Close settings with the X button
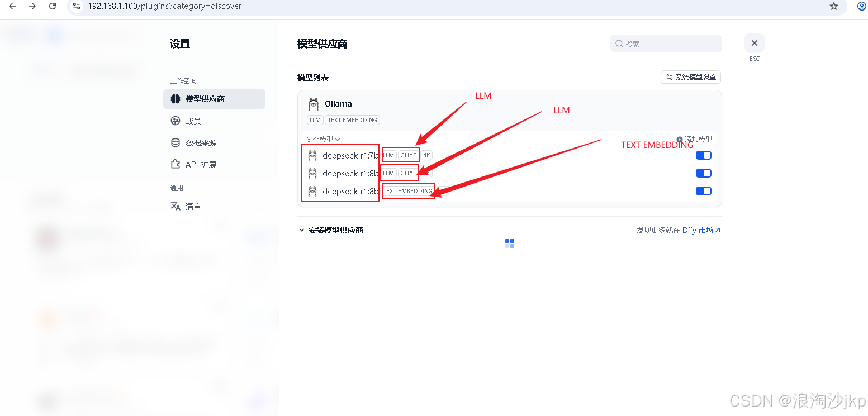 pos(754,43)
